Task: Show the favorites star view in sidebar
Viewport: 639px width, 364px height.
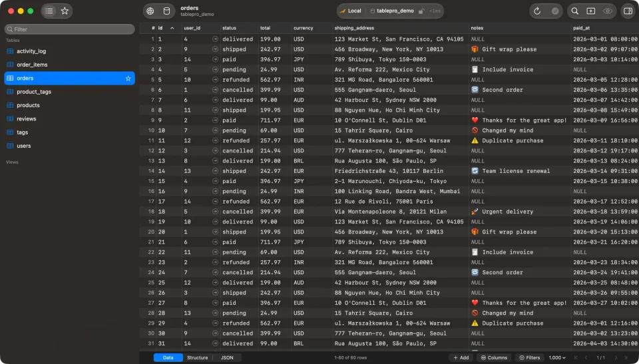Action: (x=65, y=11)
